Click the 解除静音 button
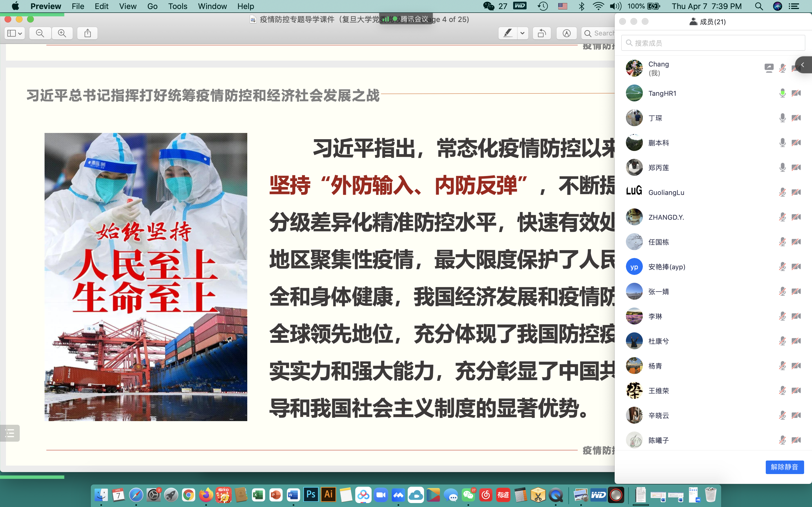 (x=784, y=467)
